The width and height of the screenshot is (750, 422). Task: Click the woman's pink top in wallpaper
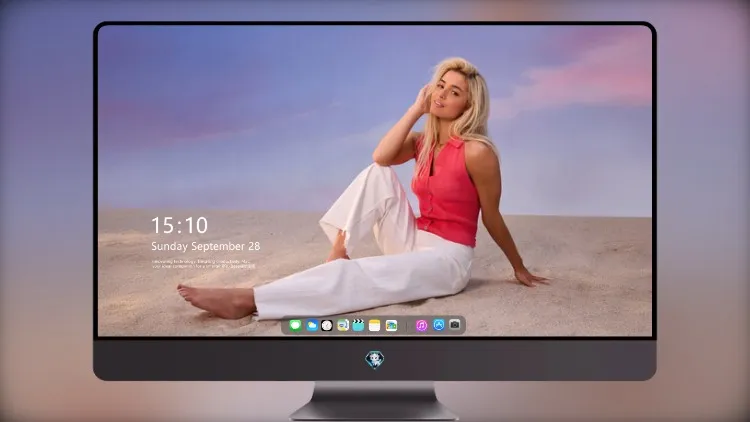click(445, 189)
